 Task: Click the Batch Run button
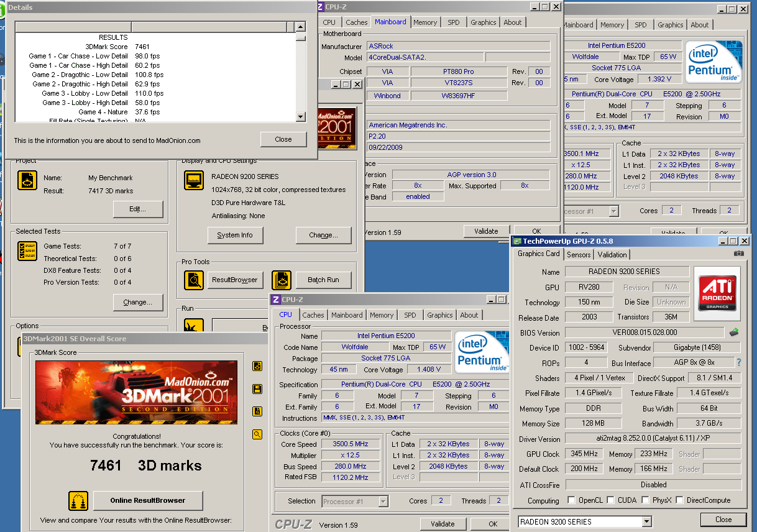(x=323, y=280)
